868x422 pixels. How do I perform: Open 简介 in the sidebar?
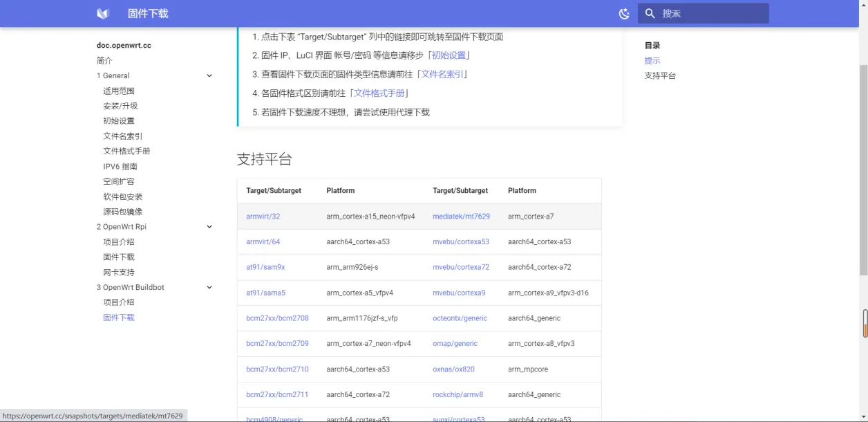click(104, 61)
